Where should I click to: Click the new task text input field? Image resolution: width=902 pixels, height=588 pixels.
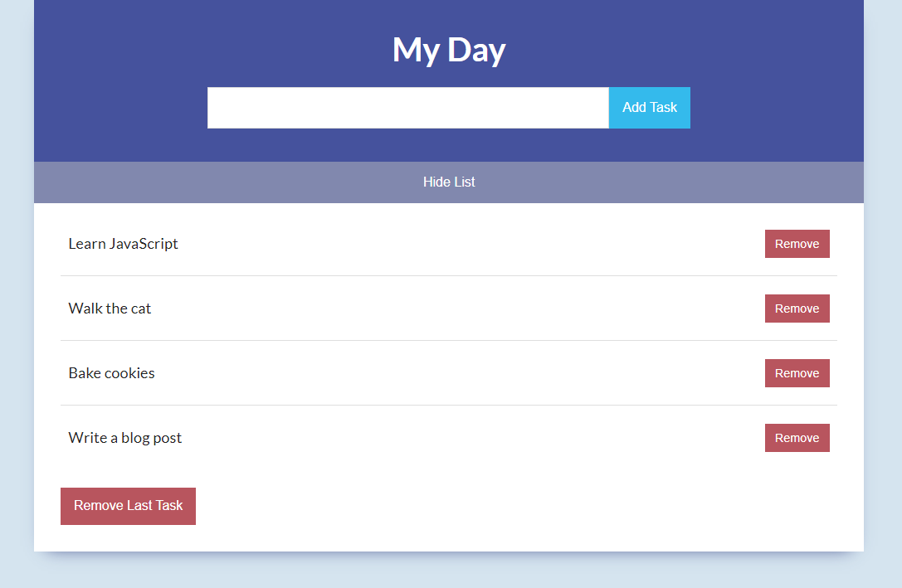[408, 108]
